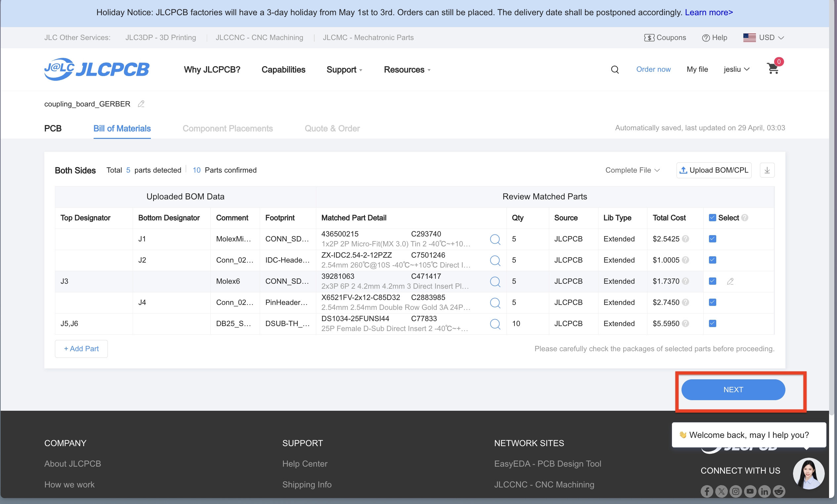837x504 pixels.
Task: Open the Capabilities menu item
Action: [x=283, y=70]
